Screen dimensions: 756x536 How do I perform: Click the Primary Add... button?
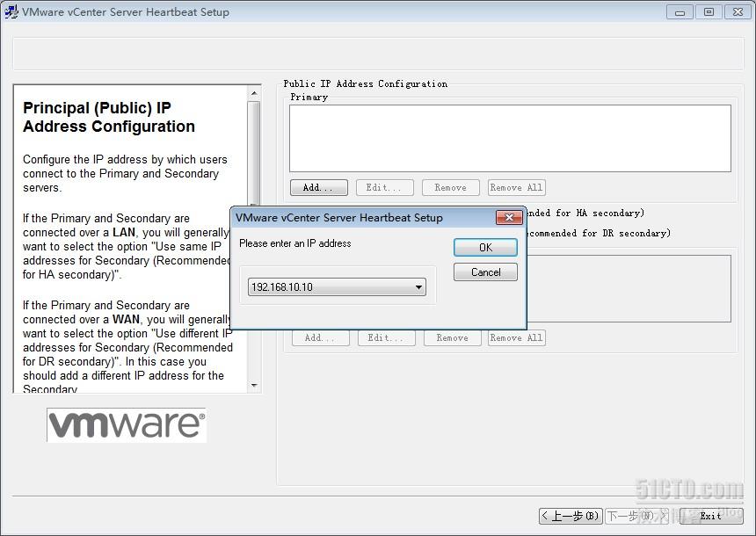pos(319,187)
